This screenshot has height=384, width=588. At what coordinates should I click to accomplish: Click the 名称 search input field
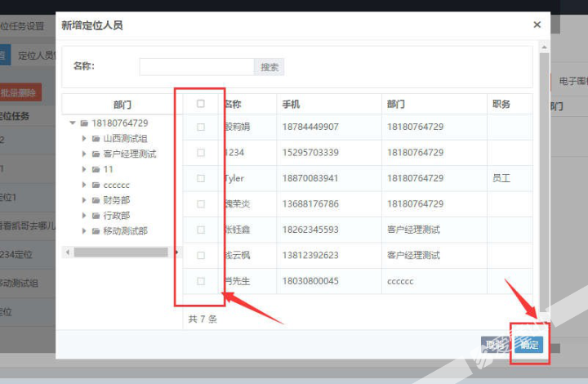(x=197, y=67)
